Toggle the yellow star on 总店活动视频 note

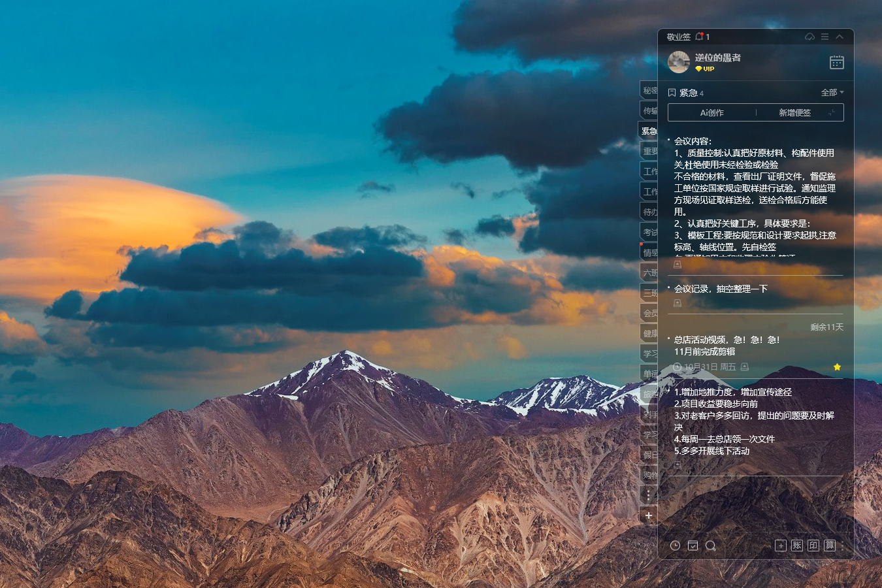[837, 367]
